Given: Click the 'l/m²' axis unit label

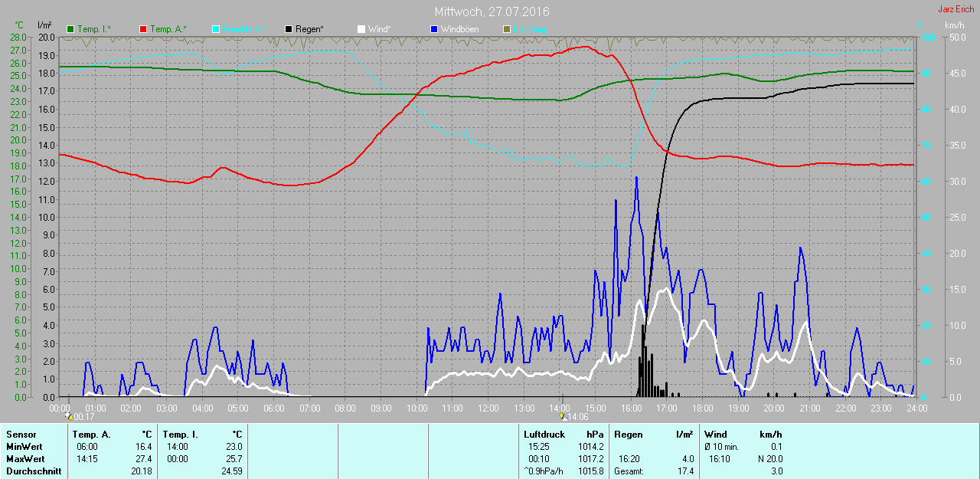Looking at the screenshot, I should click(x=44, y=25).
